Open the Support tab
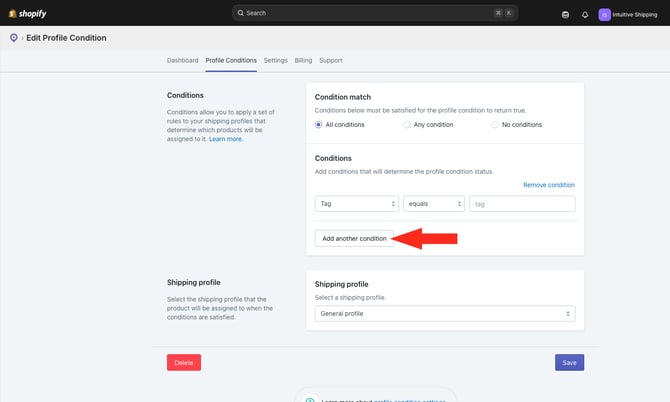Image resolution: width=670 pixels, height=402 pixels. pos(331,60)
